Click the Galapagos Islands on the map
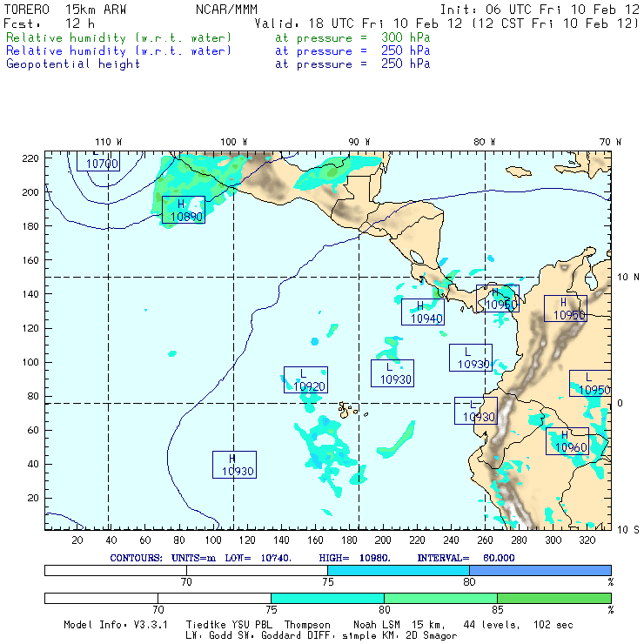Screen dimensions: 644x644 348,407
